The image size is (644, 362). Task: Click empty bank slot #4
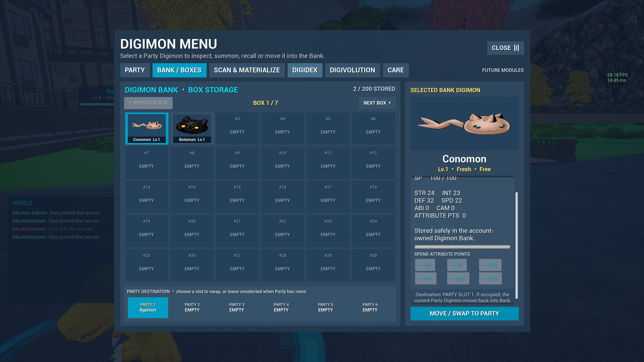283,128
